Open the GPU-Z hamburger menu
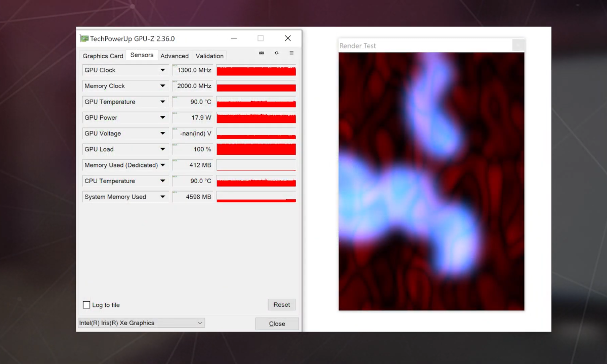The image size is (607, 364). tap(291, 53)
